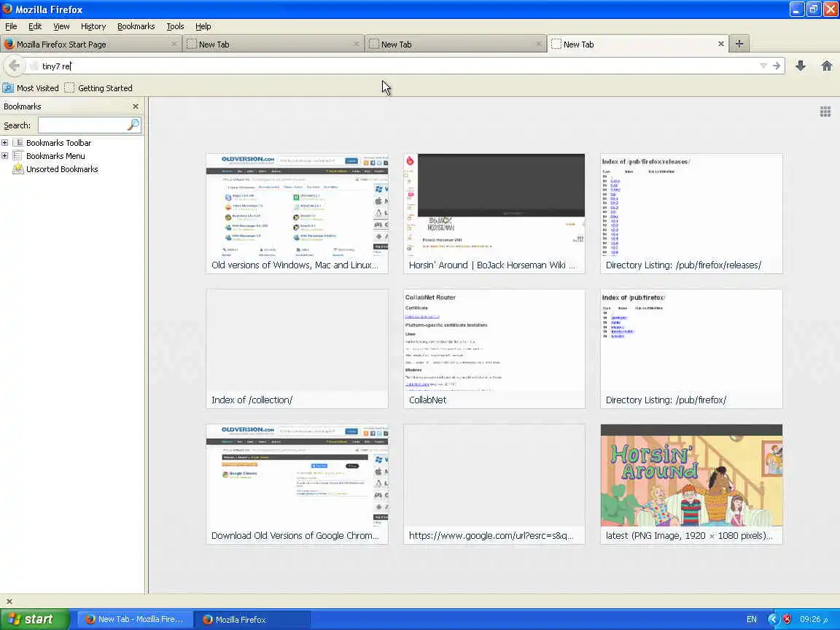Switch to Mozilla Firefox taskbar window
This screenshot has height=630, width=840.
(252, 619)
